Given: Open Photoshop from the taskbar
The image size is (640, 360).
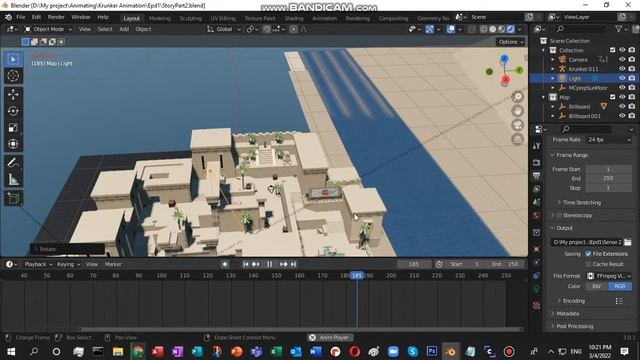Looking at the screenshot, I should 431,351.
